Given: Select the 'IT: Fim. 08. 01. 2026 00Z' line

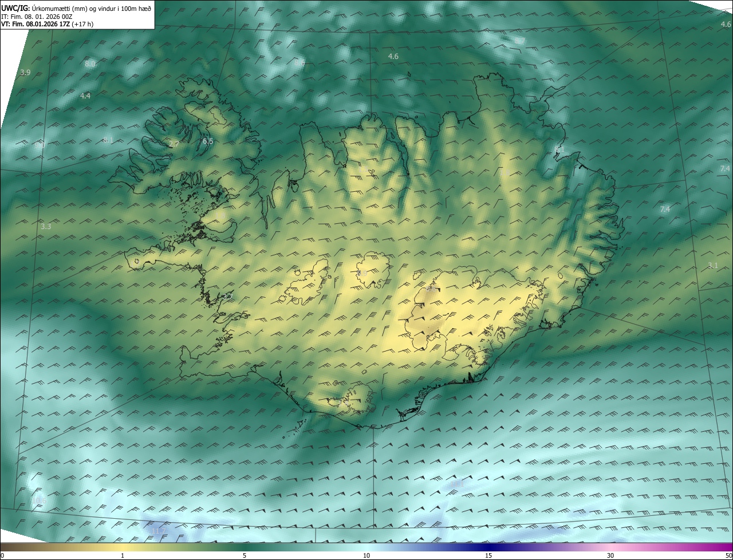Looking at the screenshot, I should (x=37, y=17).
